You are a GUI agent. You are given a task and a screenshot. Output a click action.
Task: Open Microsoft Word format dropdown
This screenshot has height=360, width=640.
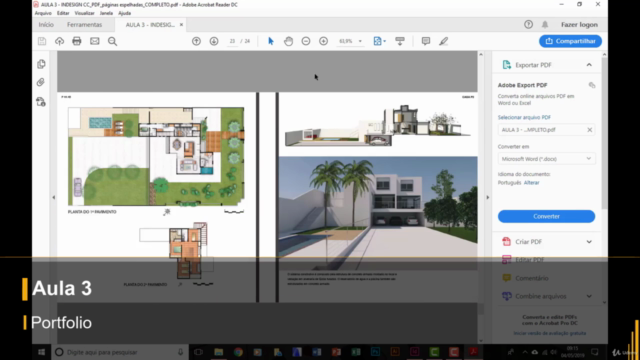[x=546, y=159]
